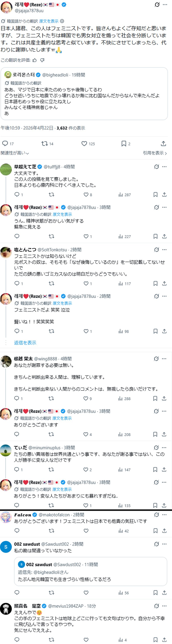Reply to 塩とんこつ's comment
Screen dimensions: 172x644
[17, 283]
